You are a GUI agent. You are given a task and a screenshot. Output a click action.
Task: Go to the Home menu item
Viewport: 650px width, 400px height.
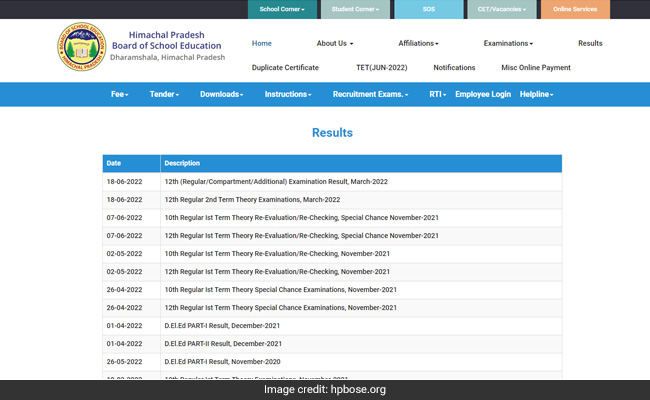[262, 44]
